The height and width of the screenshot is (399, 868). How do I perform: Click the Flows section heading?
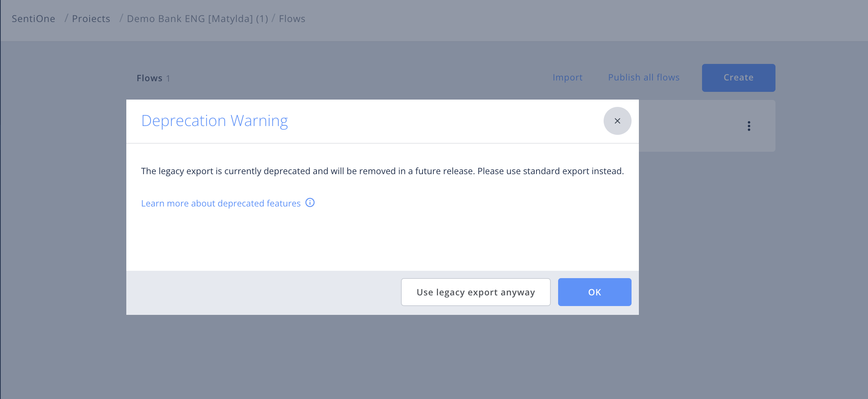pos(149,78)
